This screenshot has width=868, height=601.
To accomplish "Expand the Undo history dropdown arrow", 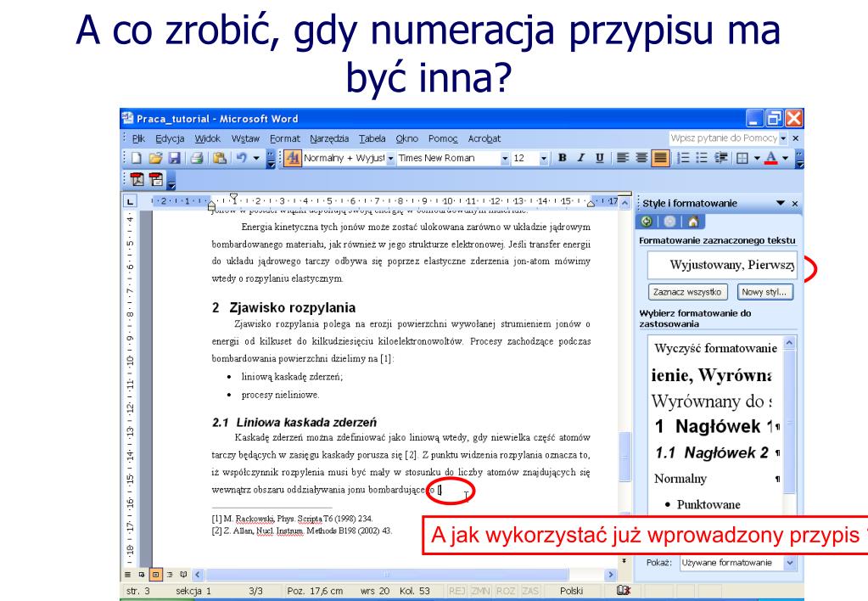I will 255,159.
